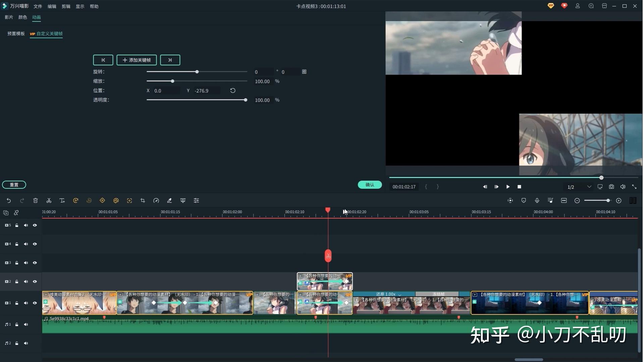Click the 缩放 scale slider handle
The image size is (644, 362).
click(173, 81)
